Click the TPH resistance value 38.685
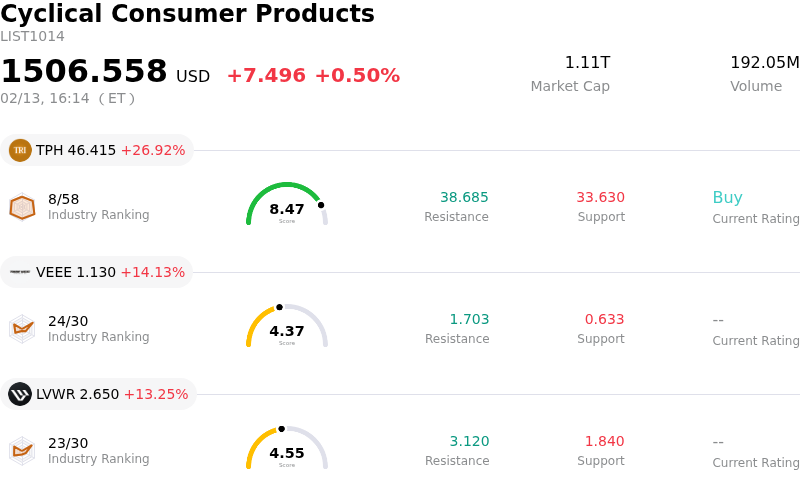800x488 pixels. click(x=464, y=198)
